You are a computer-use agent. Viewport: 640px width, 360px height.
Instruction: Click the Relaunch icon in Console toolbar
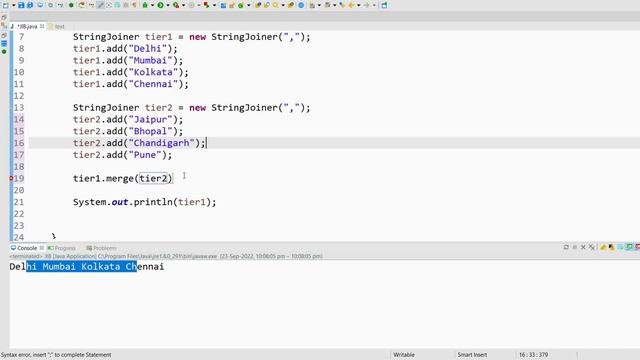pyautogui.click(x=566, y=247)
